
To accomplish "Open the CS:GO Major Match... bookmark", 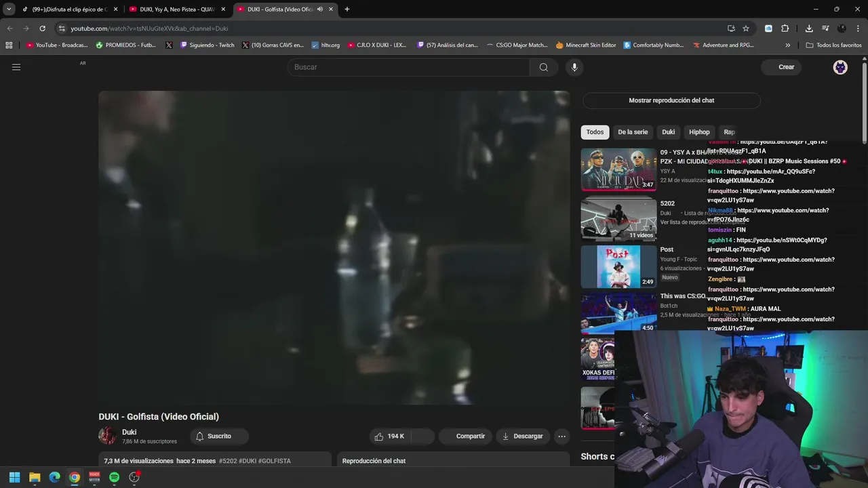I will tap(517, 45).
